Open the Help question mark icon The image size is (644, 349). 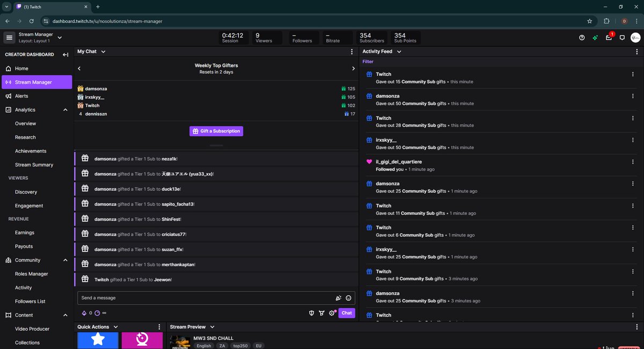pos(582,38)
